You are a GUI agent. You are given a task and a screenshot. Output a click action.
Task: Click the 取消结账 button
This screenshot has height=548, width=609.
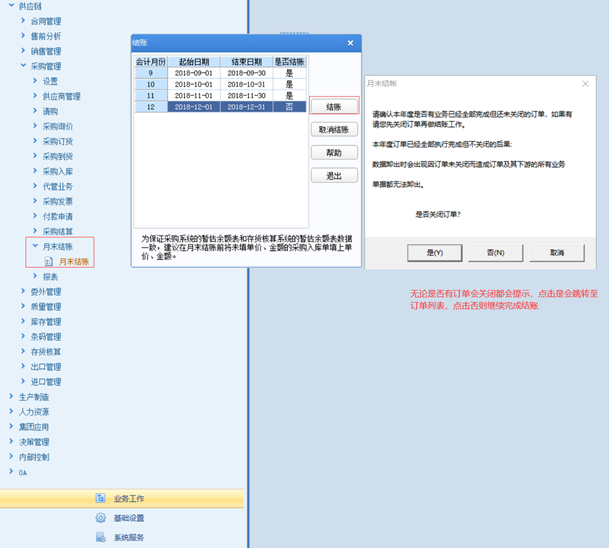tap(334, 129)
